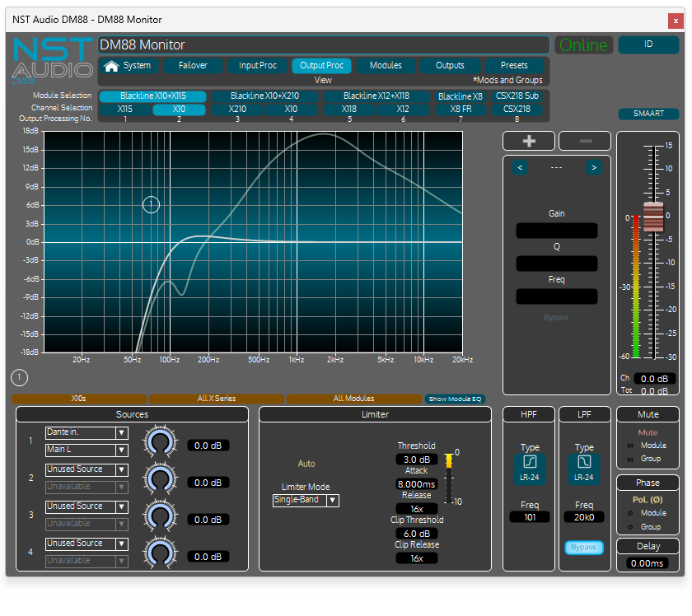Select the Output Proc tab
This screenshot has height=616, width=692.
[x=322, y=66]
